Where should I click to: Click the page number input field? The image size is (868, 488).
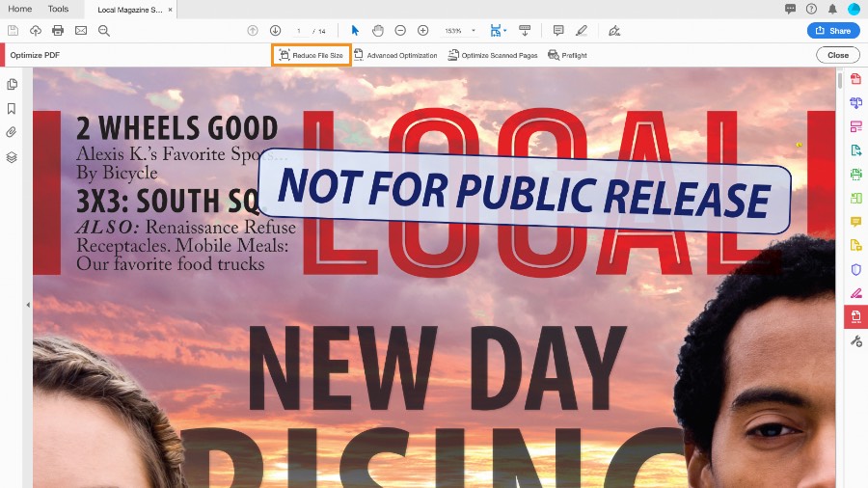coord(300,31)
